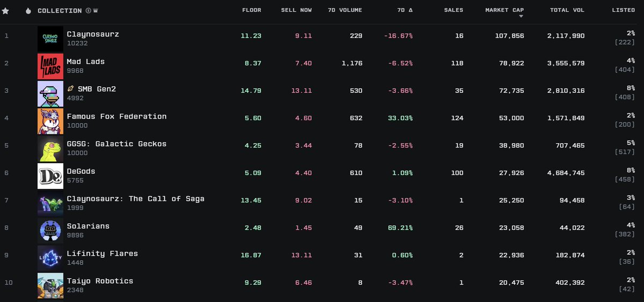Click Mad Lads 7D volume 1,176
This screenshot has width=644, height=302.
pyautogui.click(x=352, y=63)
